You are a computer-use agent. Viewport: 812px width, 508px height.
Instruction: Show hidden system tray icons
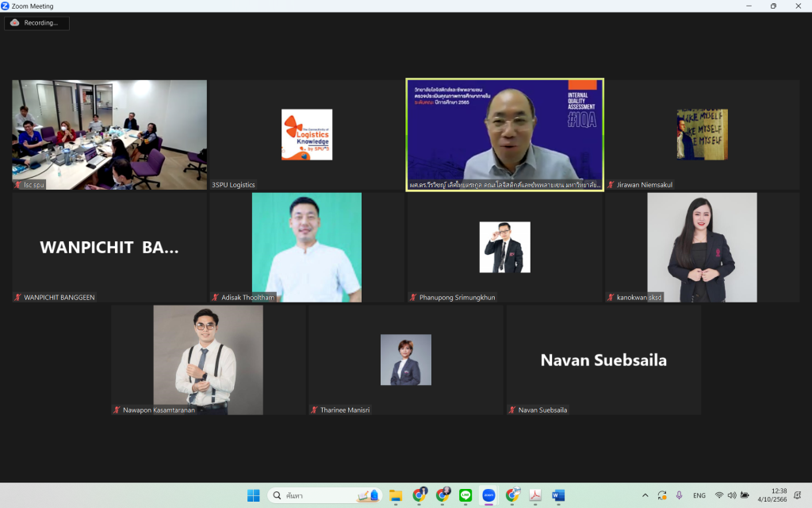click(x=645, y=495)
